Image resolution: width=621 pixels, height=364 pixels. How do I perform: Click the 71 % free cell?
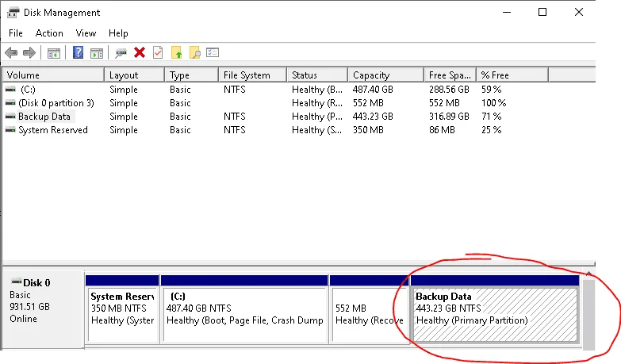[491, 117]
